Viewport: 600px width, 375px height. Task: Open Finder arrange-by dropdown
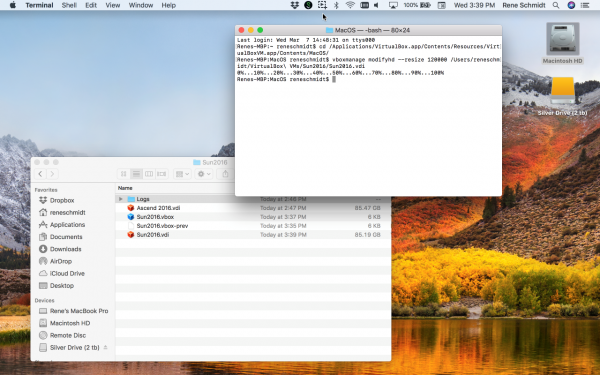[x=182, y=174]
